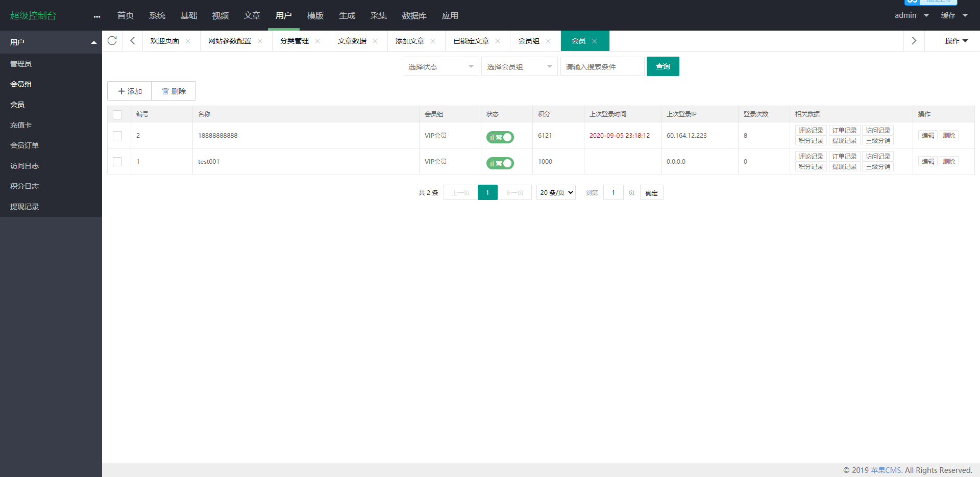This screenshot has width=980, height=477.
Task: Open the 选择会员组 dropdown
Action: (519, 66)
